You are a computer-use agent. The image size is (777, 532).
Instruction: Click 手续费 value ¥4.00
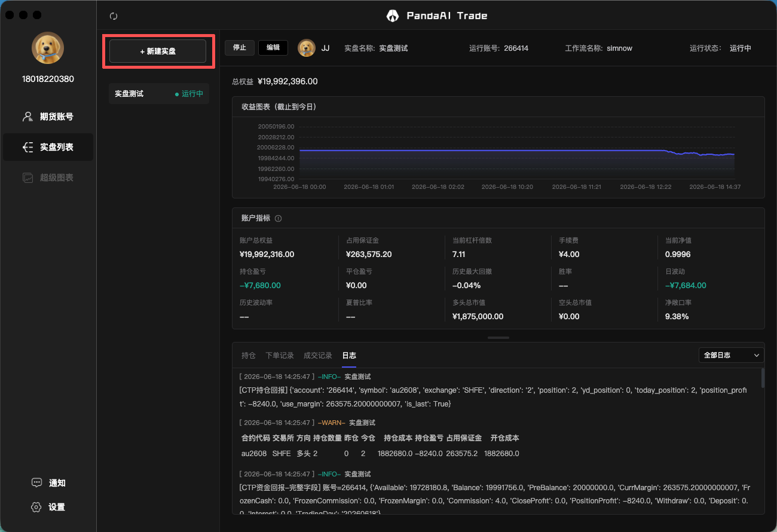(x=569, y=254)
